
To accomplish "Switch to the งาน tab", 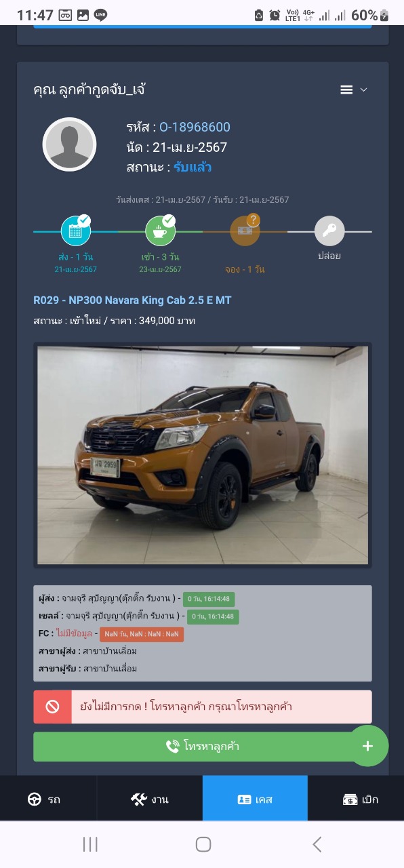I will pos(149,799).
